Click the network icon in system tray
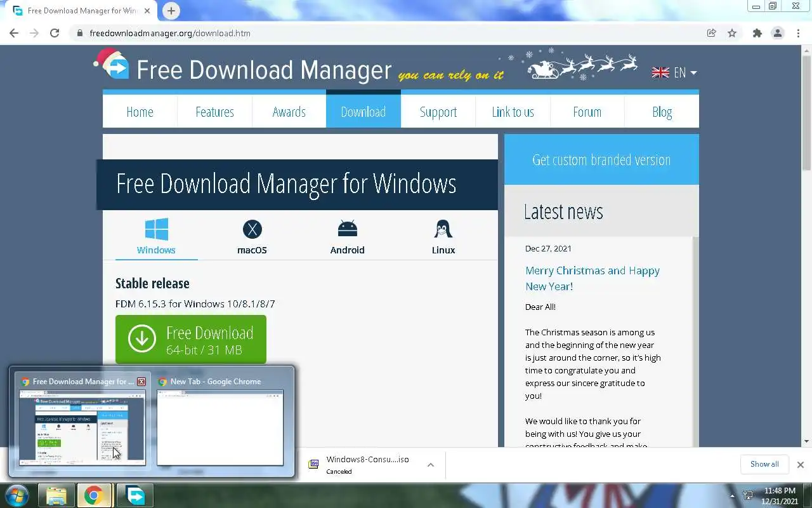 coord(748,496)
